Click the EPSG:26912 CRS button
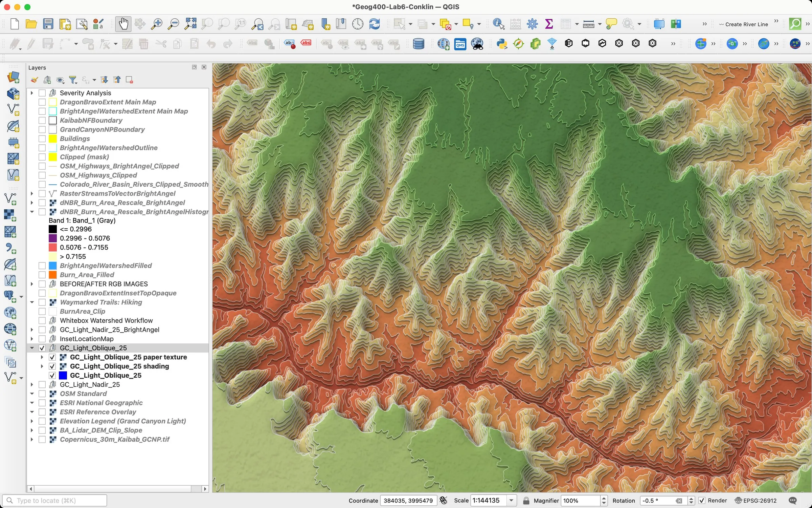Viewport: 812px width, 508px height. click(756, 501)
